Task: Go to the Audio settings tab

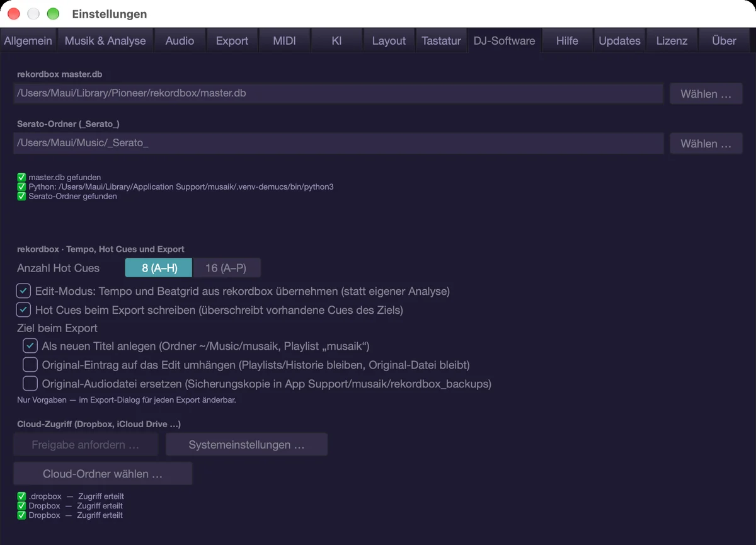Action: (x=180, y=40)
